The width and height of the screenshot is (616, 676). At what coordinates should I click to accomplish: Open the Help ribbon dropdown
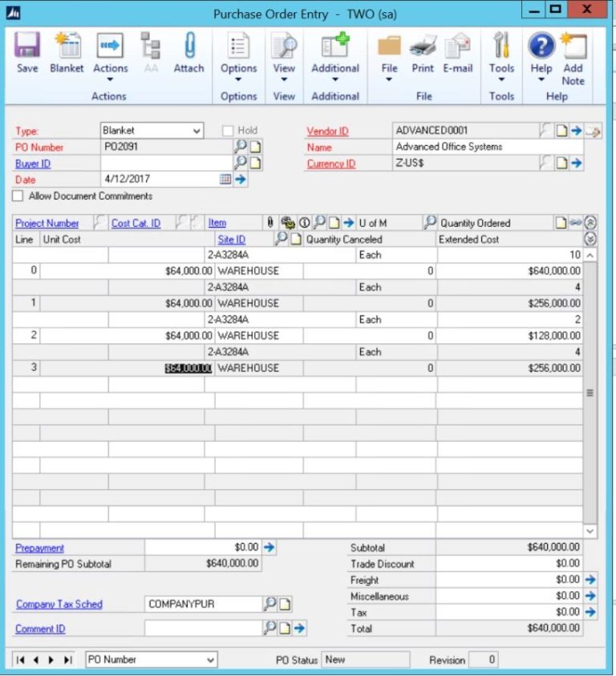pyautogui.click(x=541, y=56)
